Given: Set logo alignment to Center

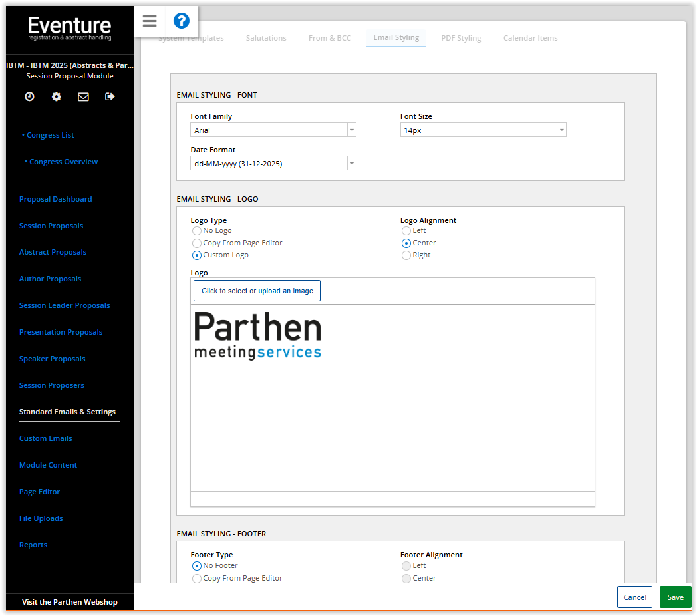Looking at the screenshot, I should (406, 243).
